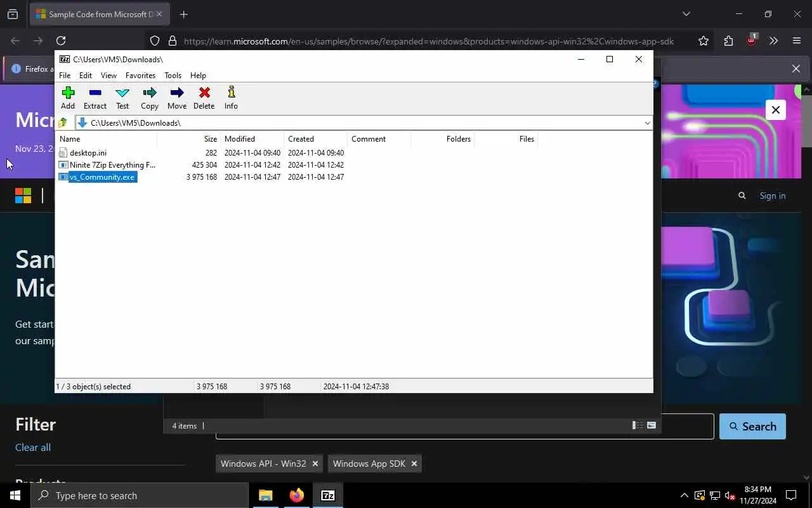Image resolution: width=812 pixels, height=508 pixels.
Task: Click the blue Search button
Action: [752, 426]
